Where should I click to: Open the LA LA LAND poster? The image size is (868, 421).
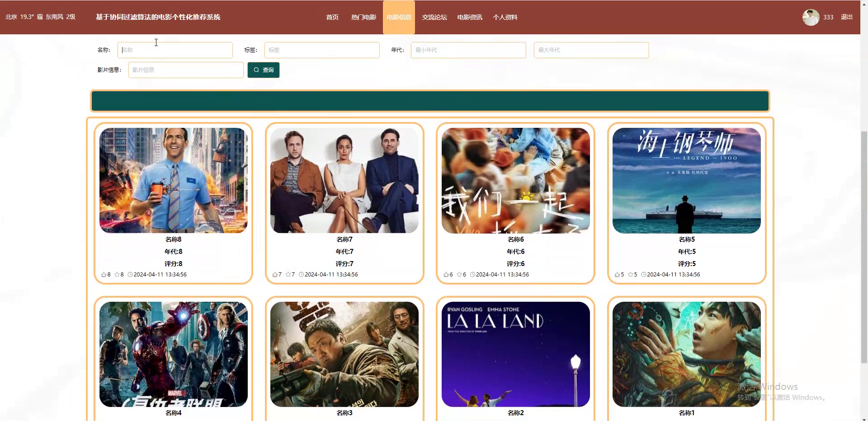pyautogui.click(x=516, y=355)
